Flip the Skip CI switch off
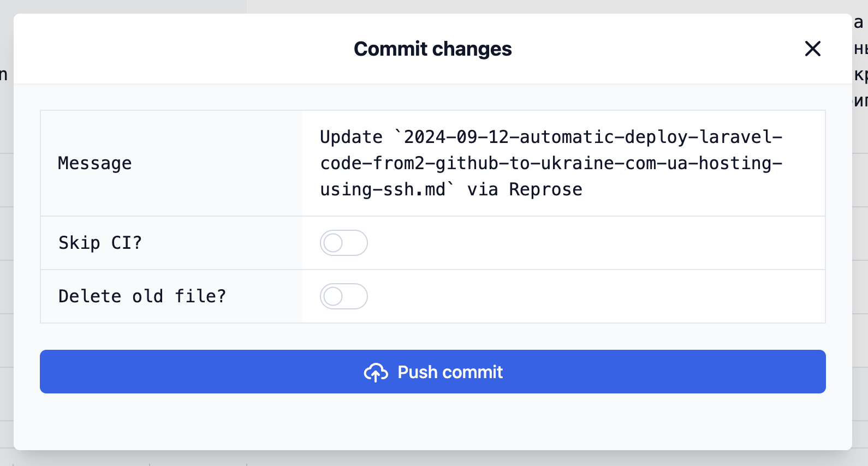 point(344,243)
